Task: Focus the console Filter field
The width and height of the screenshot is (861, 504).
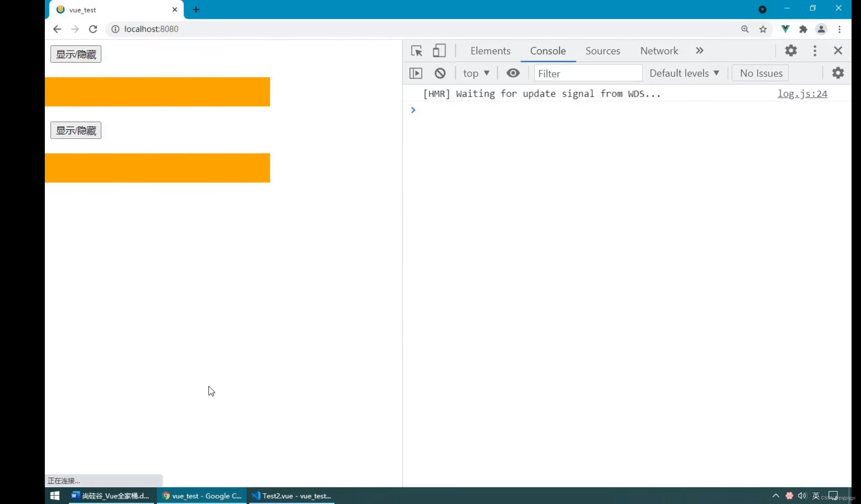Action: (x=588, y=73)
